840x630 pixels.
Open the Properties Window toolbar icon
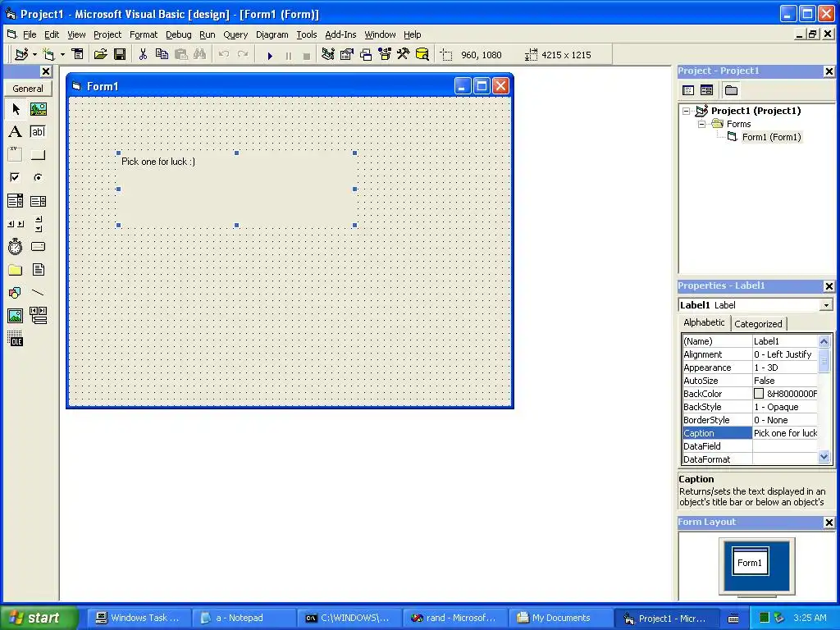347,54
